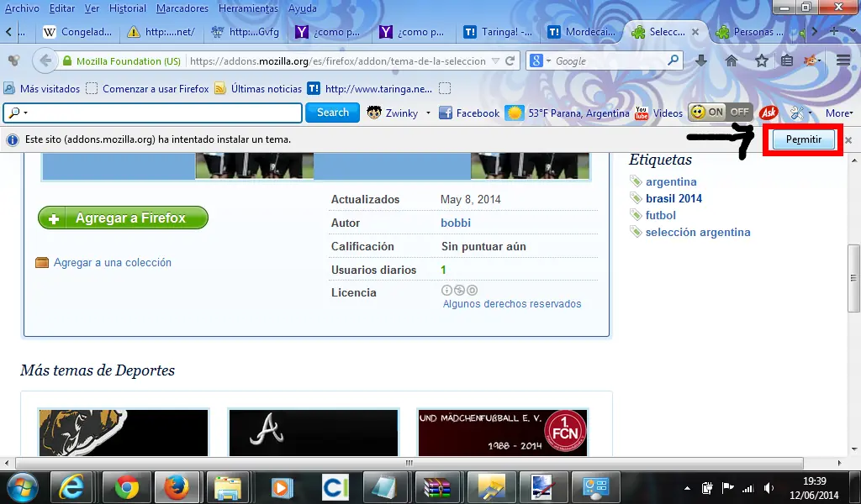
Task: Show later tabs with right tab arrow
Action: click(x=814, y=32)
